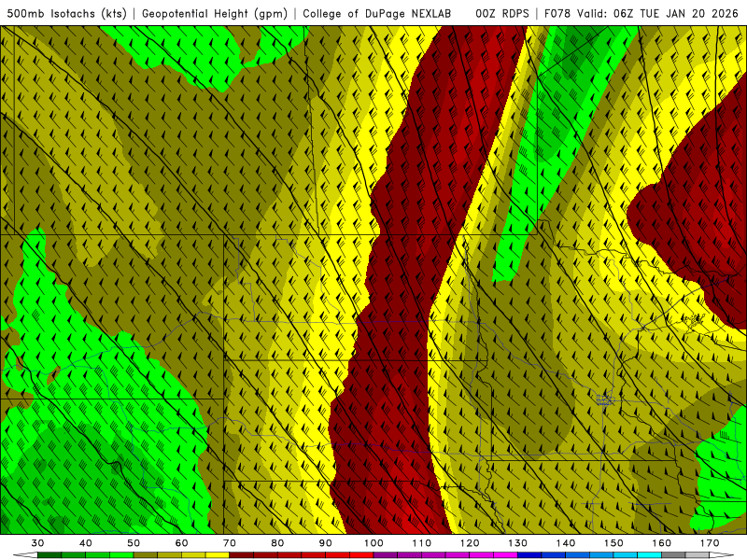Select the olive swatch starting at 50 kts
Image resolution: width=747 pixels, height=560 pixels.
pyautogui.click(x=146, y=554)
